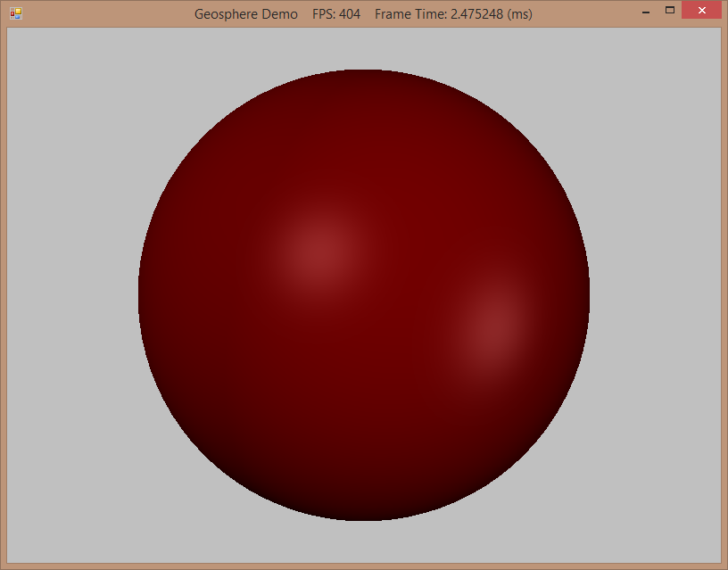This screenshot has height=570, width=728.
Task: Click sphere area between the two highlights
Action: tap(401, 287)
